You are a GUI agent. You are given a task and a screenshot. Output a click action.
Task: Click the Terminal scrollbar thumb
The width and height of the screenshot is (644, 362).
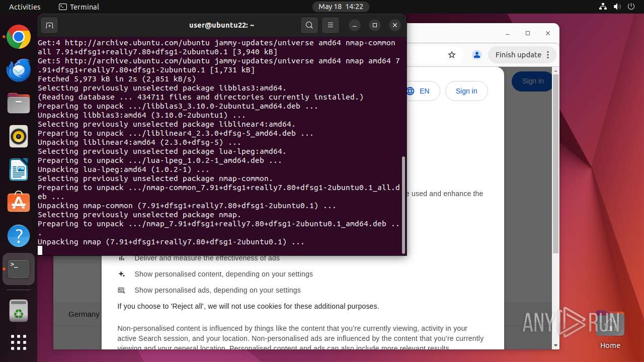pyautogui.click(x=404, y=205)
